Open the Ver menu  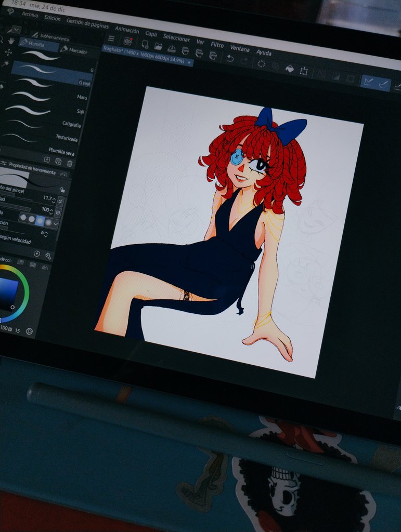[200, 42]
